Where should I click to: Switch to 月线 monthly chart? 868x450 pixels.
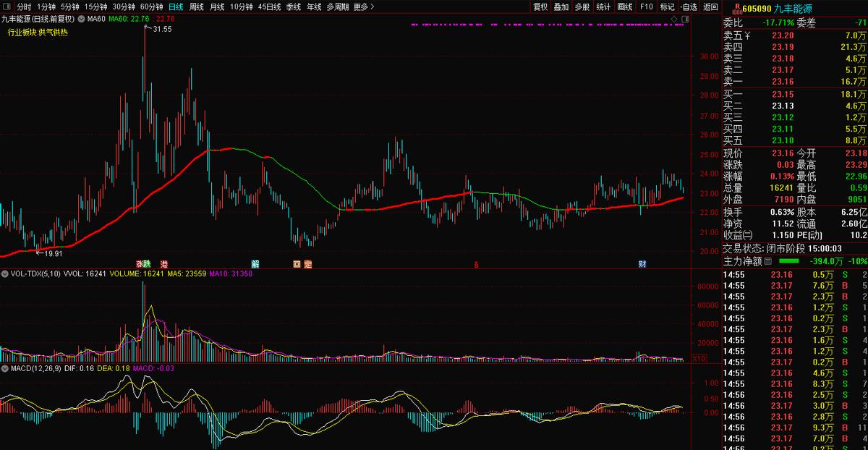pos(216,7)
